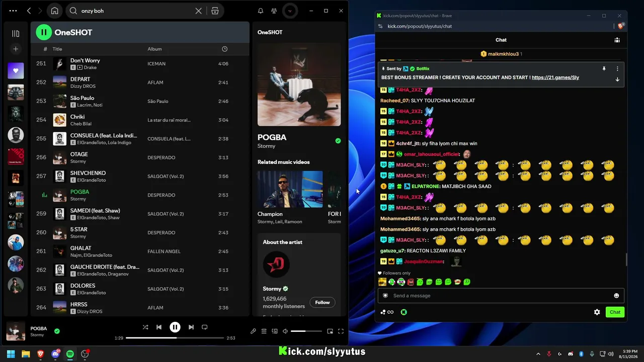This screenshot has height=362, width=644.
Task: Seek on the song progress bar
Action: [x=175, y=338]
